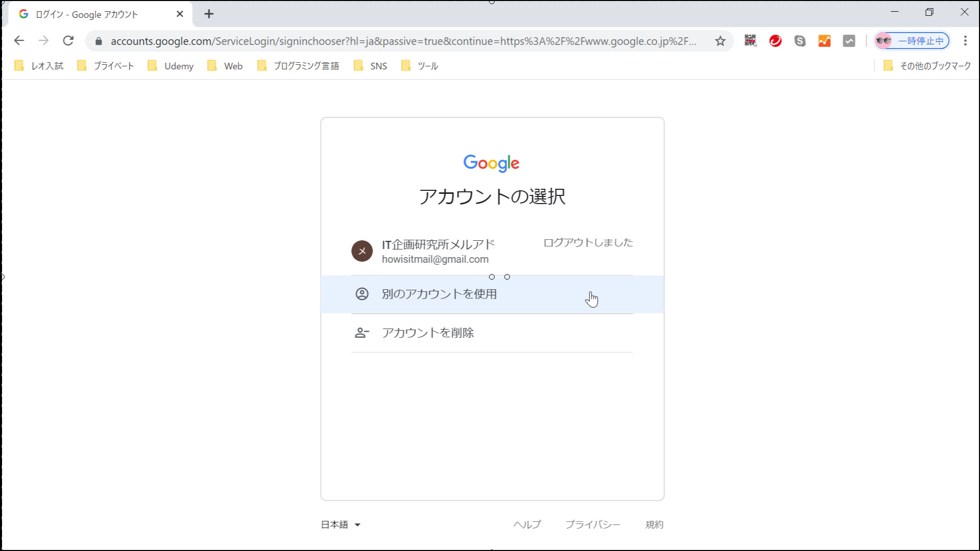Open the レオ入試 bookmark folder

(x=39, y=66)
